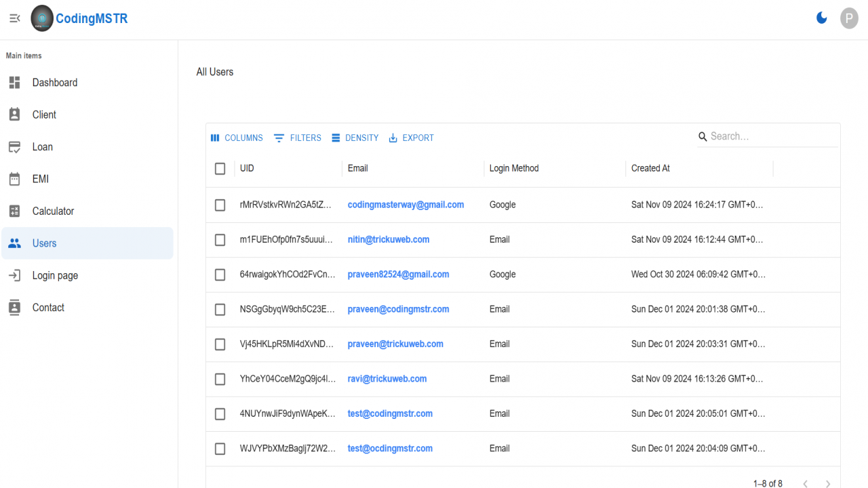This screenshot has width=868, height=488.
Task: Sort by the Created At column header
Action: click(x=650, y=168)
